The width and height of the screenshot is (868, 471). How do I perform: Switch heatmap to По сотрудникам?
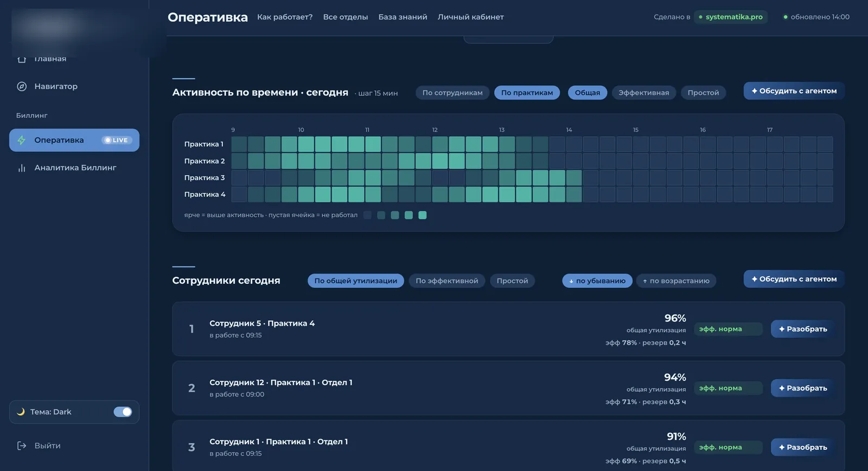[x=452, y=93]
